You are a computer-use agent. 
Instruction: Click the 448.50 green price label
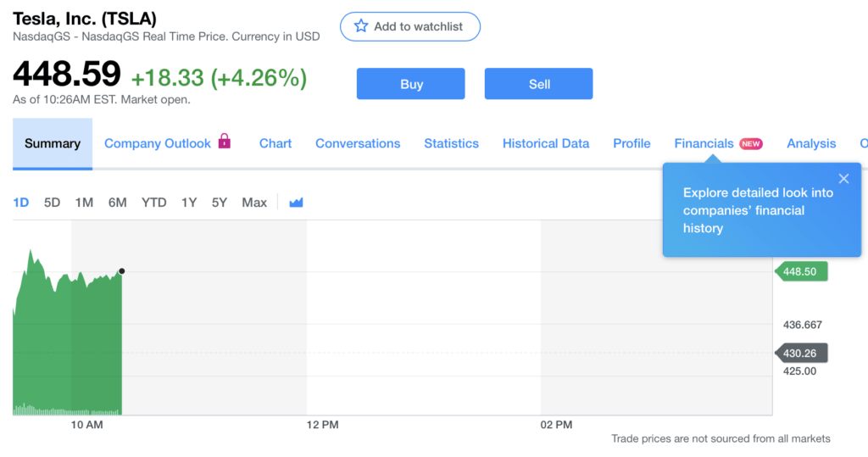coord(802,271)
